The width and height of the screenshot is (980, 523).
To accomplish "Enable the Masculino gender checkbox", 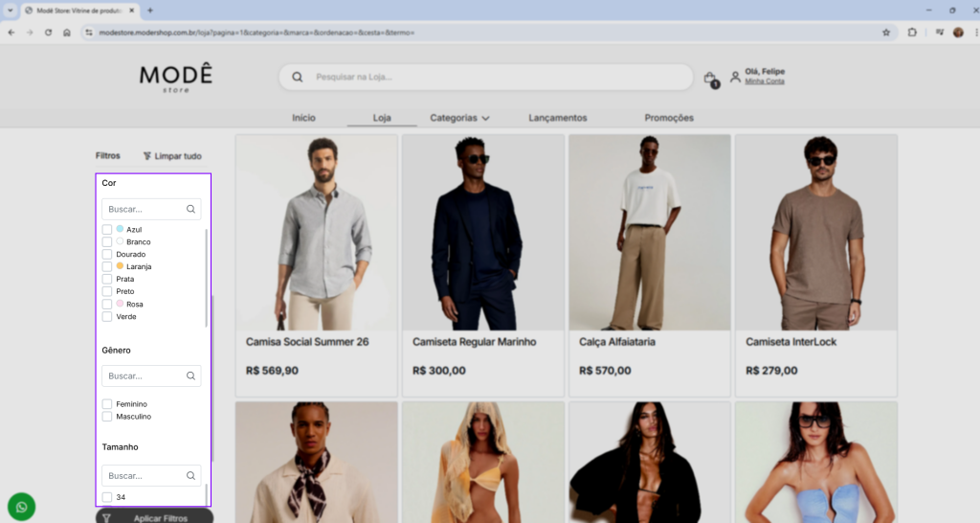I will (107, 417).
